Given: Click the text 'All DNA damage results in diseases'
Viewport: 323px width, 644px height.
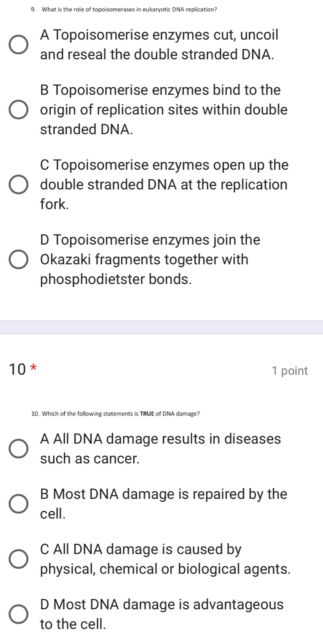Looking at the screenshot, I should pos(161,439).
